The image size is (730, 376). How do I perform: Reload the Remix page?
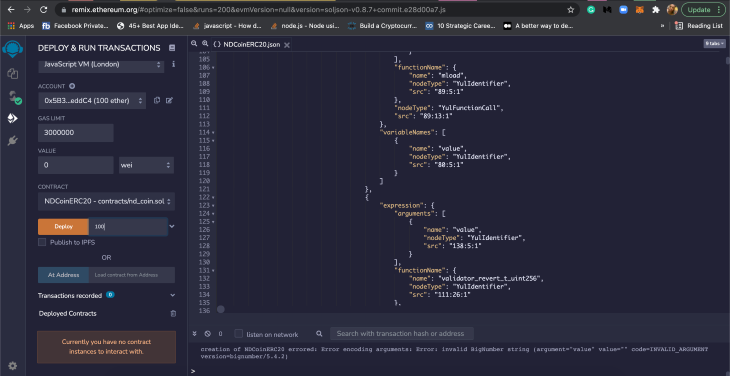(x=43, y=9)
